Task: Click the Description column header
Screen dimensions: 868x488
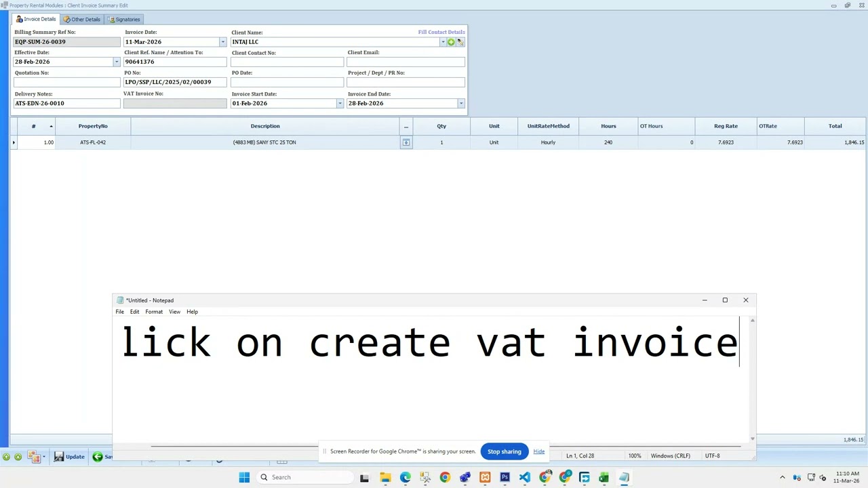Action: [x=265, y=126]
